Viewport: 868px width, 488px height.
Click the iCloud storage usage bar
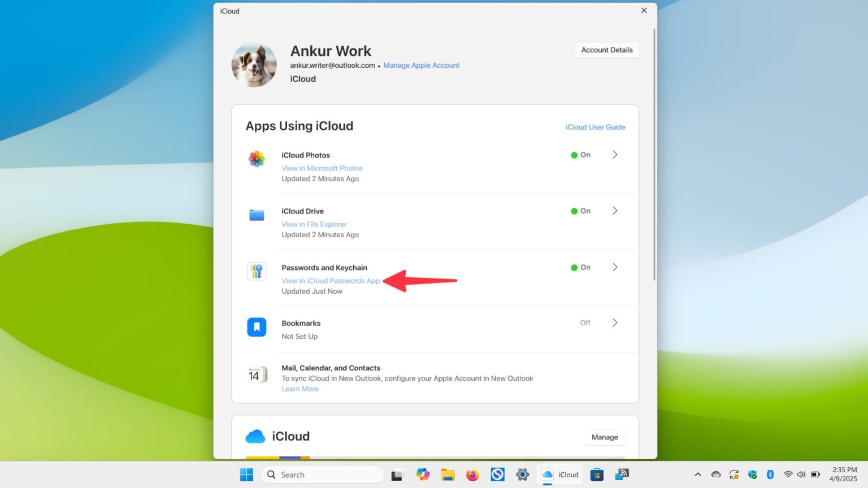435,457
